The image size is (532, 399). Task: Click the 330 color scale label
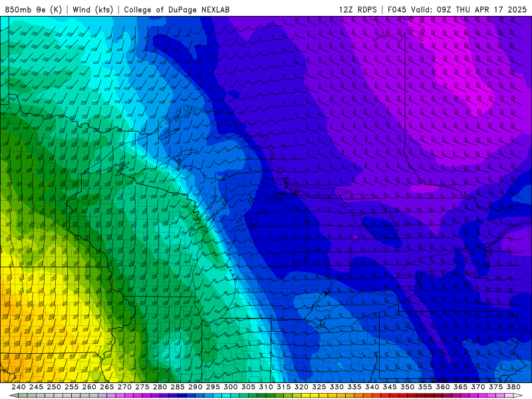pyautogui.click(x=336, y=387)
